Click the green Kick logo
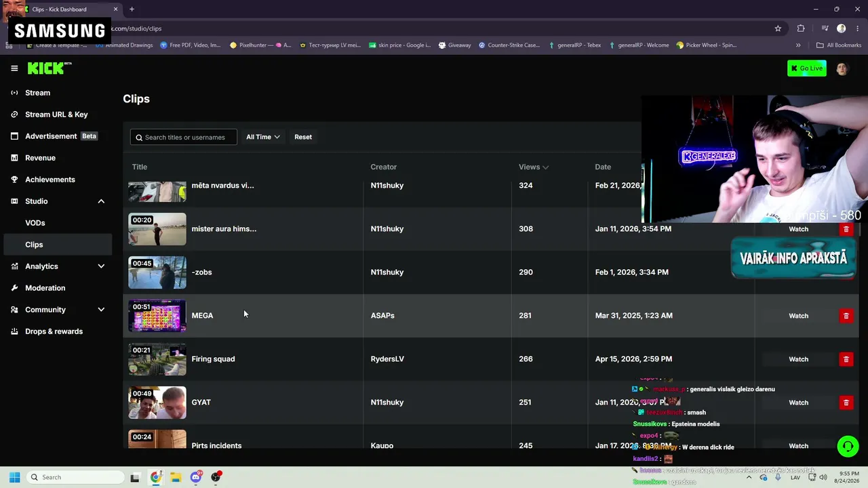 pyautogui.click(x=50, y=68)
